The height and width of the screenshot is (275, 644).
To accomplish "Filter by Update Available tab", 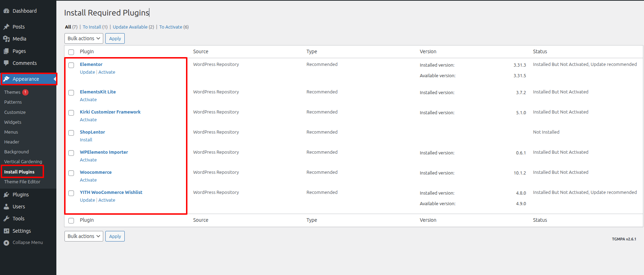I will (130, 27).
